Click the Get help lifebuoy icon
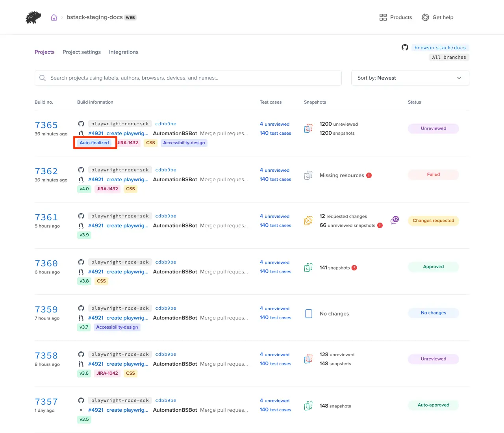The width and height of the screenshot is (504, 433). tap(425, 17)
